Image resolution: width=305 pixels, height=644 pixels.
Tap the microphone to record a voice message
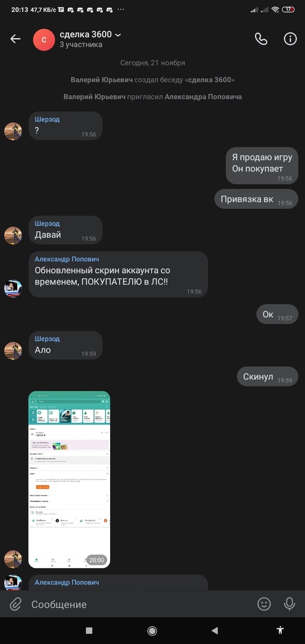click(290, 603)
